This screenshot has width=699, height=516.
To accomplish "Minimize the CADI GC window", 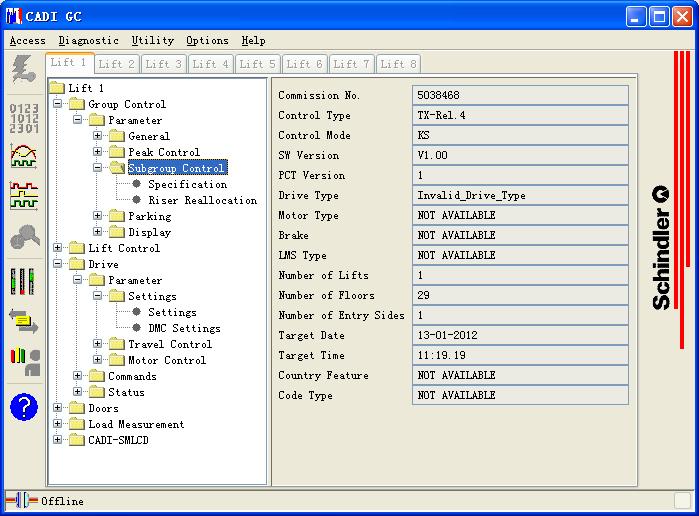I will (636, 17).
